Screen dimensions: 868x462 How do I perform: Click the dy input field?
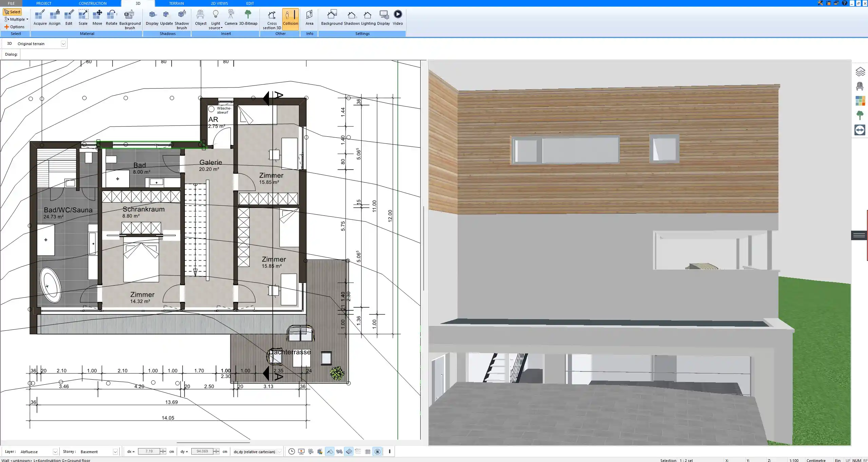(202, 451)
